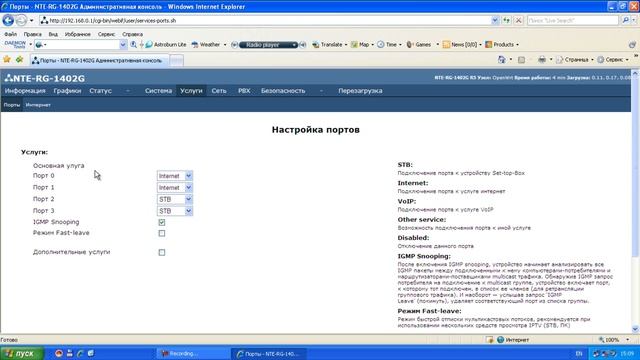This screenshot has width=640, height=360.
Task: Expand the address bar history dropdown
Action: click(495, 20)
